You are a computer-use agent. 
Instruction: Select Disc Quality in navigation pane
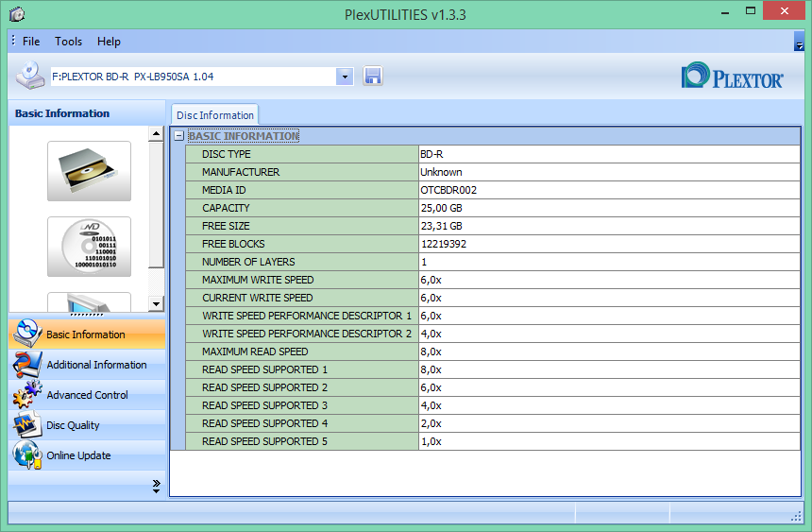(87, 424)
